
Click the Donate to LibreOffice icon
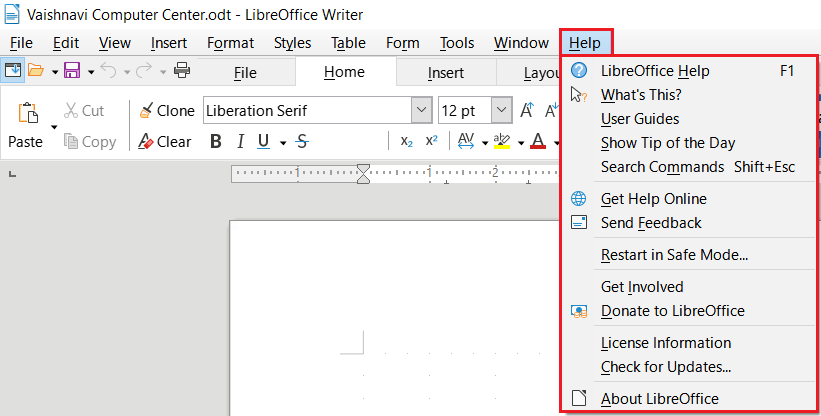click(x=579, y=311)
